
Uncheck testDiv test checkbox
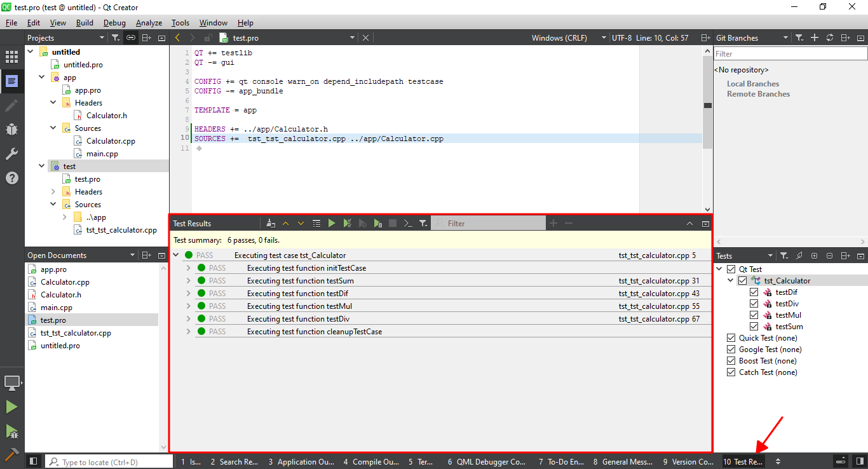754,304
